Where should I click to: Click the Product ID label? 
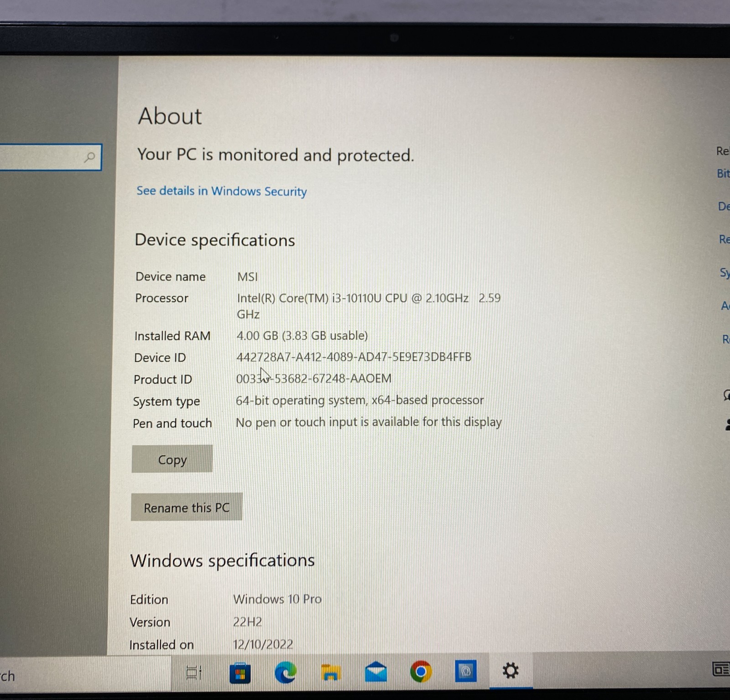(x=162, y=379)
